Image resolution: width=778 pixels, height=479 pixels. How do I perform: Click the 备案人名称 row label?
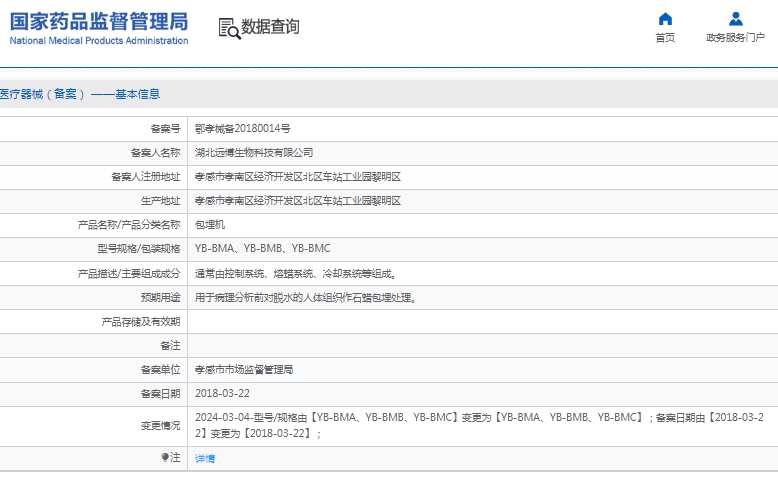[155, 152]
